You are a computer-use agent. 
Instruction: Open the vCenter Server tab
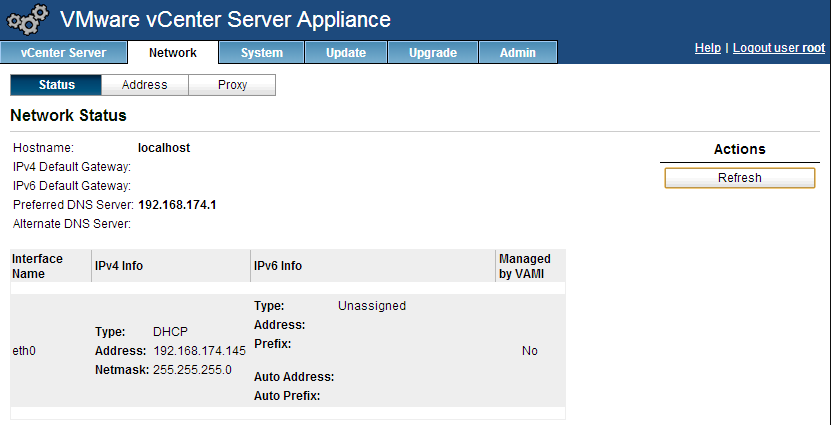click(64, 52)
